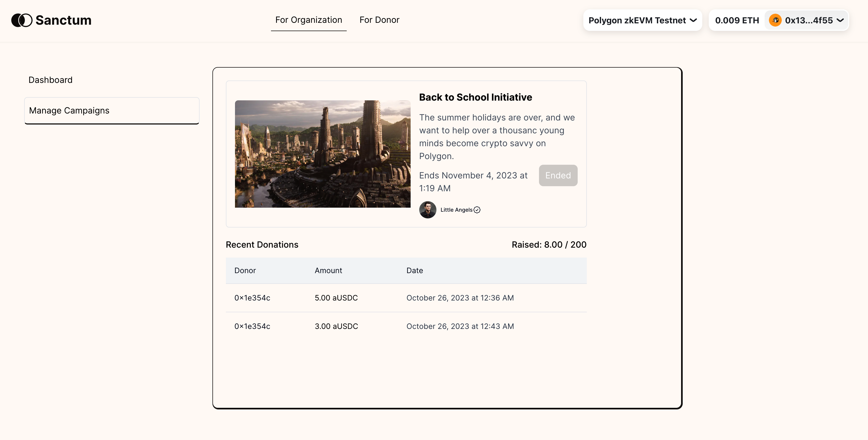Switch to the For Donor tab
Viewport: 868px width, 440px height.
pyautogui.click(x=379, y=20)
